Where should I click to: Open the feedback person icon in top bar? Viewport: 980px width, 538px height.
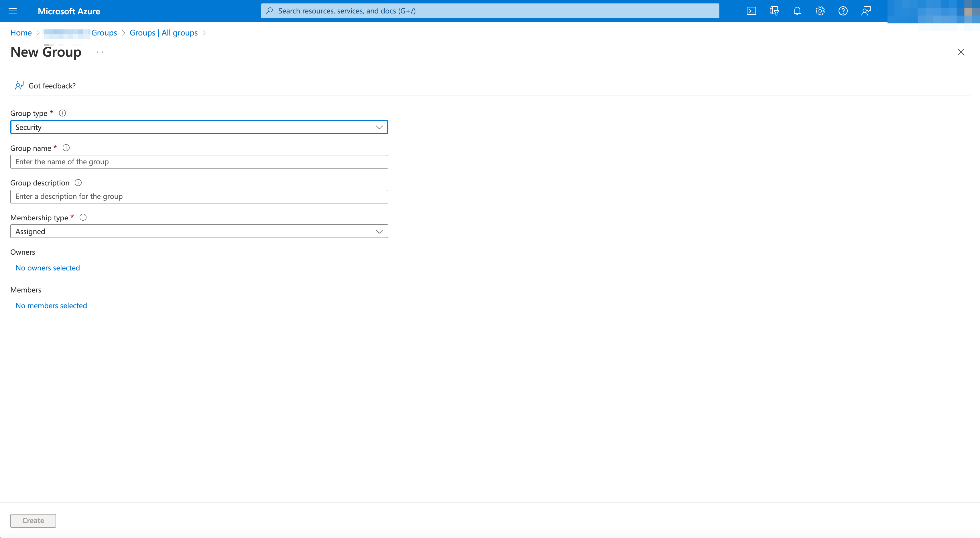[866, 11]
